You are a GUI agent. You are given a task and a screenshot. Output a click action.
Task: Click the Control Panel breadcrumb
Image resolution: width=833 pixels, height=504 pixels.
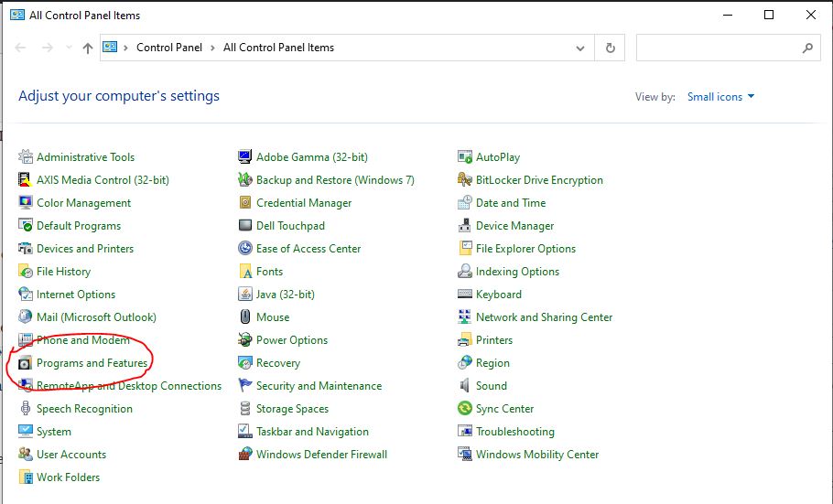169,48
